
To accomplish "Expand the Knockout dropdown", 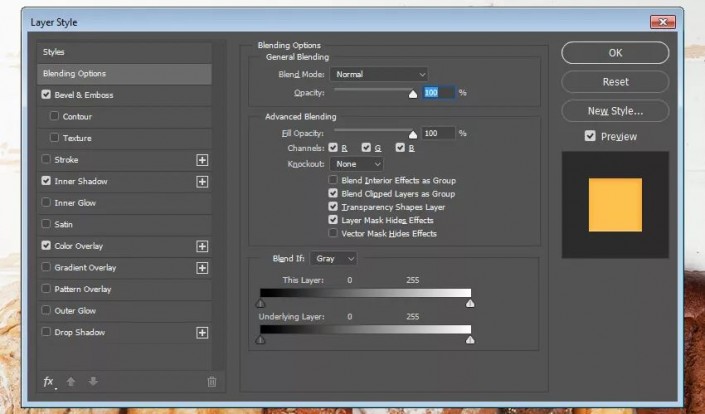I will 357,164.
